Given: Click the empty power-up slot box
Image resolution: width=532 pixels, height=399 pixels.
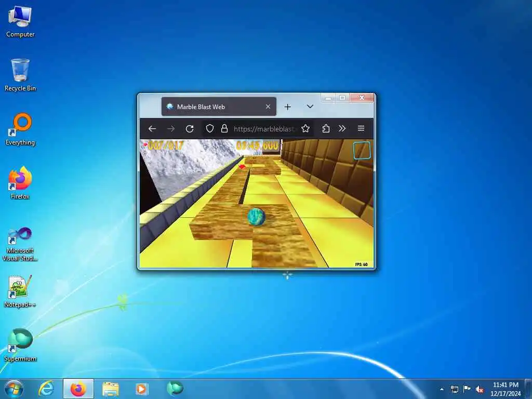Looking at the screenshot, I should 362,150.
